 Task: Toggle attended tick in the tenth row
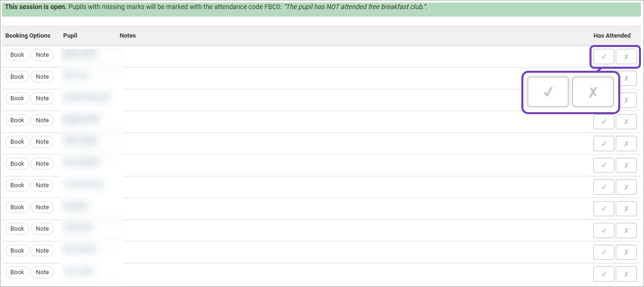click(x=604, y=252)
